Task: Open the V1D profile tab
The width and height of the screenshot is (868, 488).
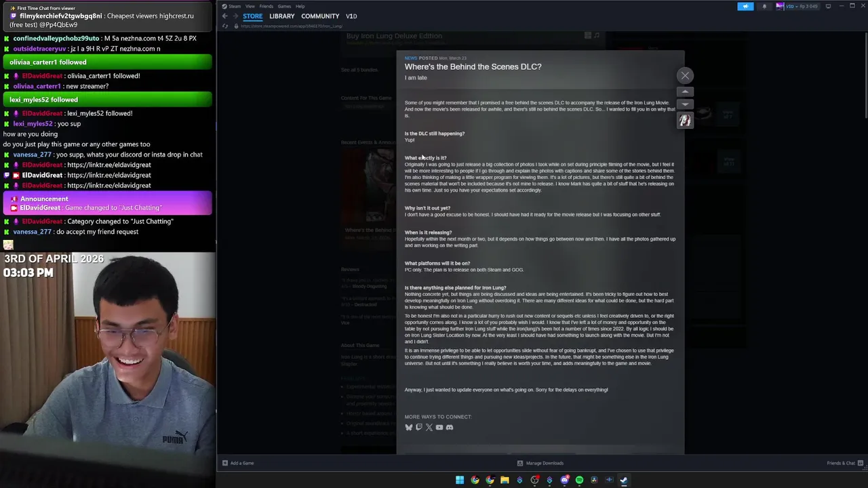Action: [x=351, y=16]
